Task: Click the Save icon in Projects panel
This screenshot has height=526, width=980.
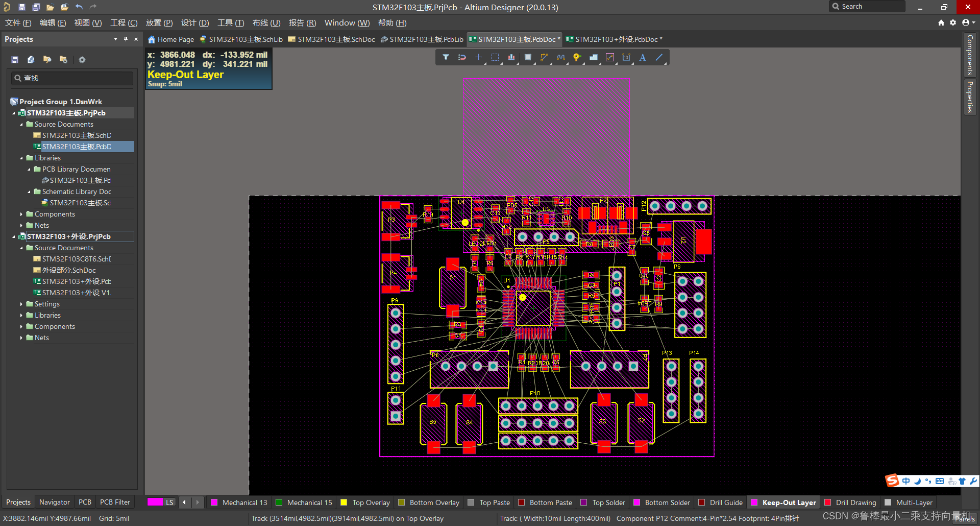Action: (15, 60)
